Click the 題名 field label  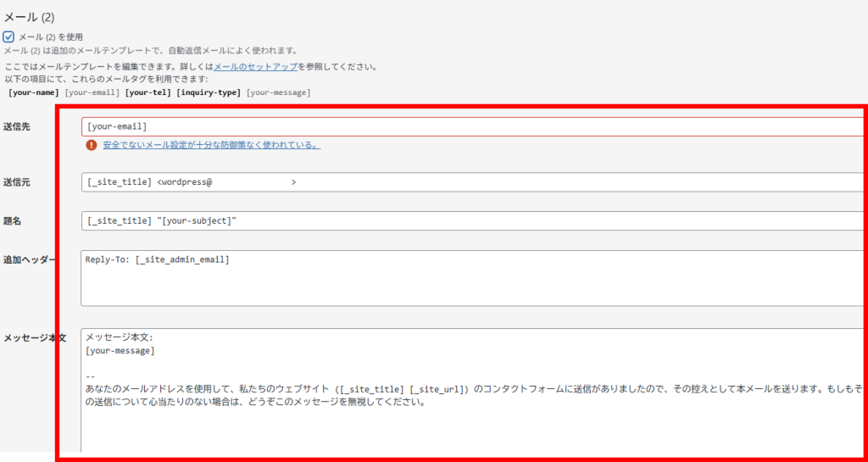tap(13, 220)
